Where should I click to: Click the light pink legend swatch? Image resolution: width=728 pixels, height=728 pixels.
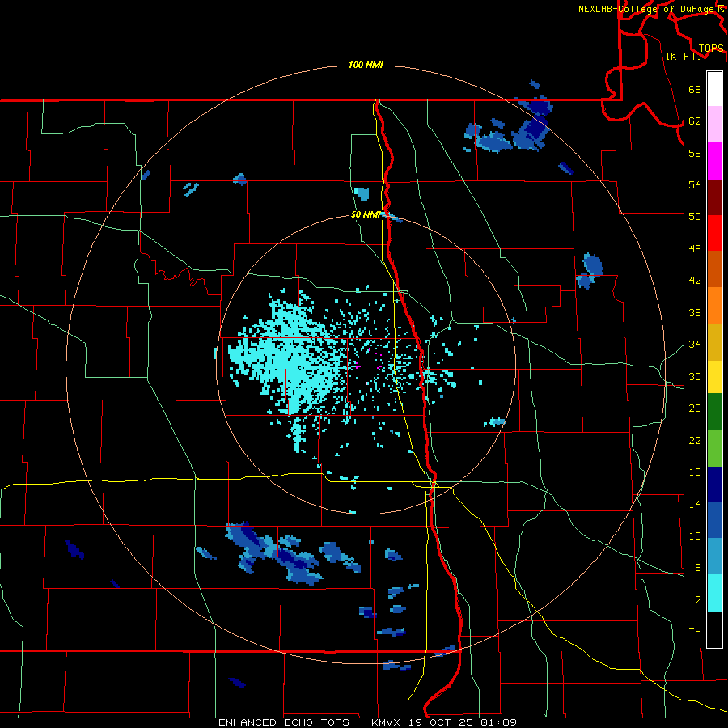click(714, 125)
